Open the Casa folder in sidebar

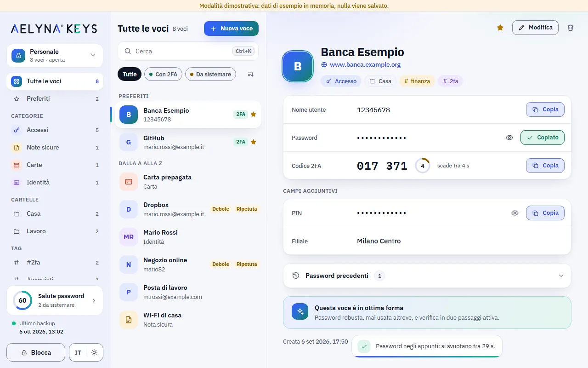click(x=55, y=213)
